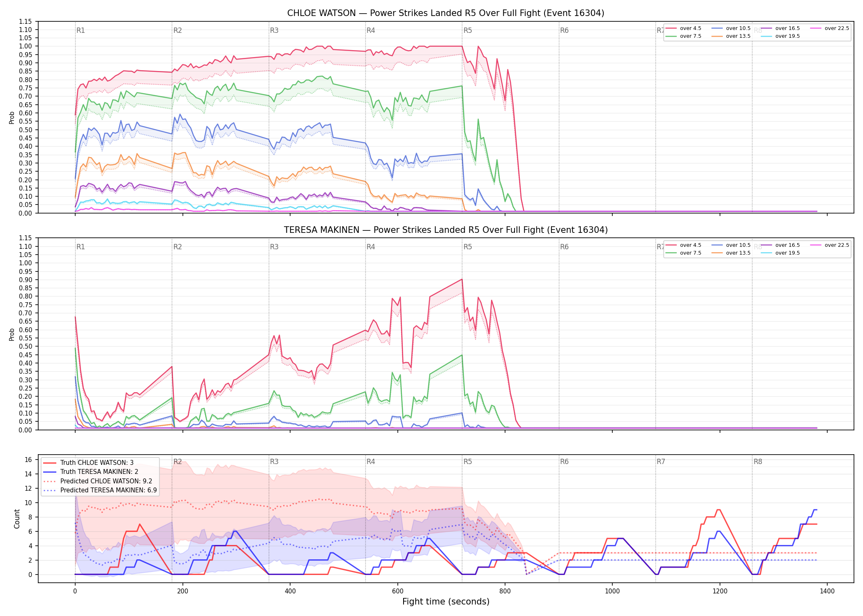Click the 1200 tick on the time axis
The image size is (863, 616).
click(x=720, y=591)
